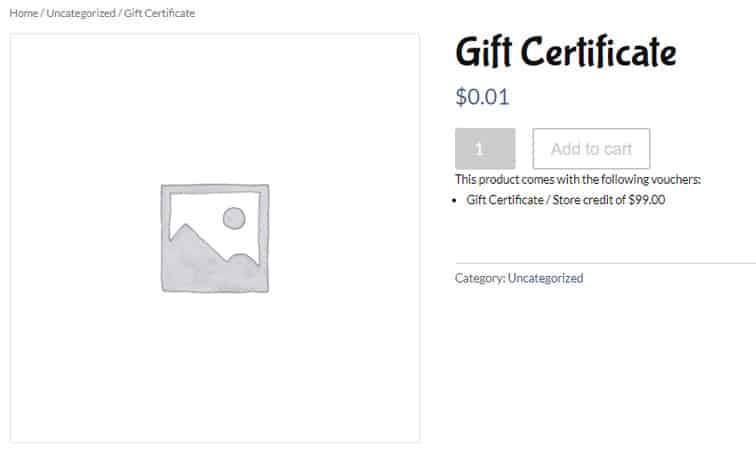
Task: Click the $99.00 store credit amount
Action: (x=646, y=199)
